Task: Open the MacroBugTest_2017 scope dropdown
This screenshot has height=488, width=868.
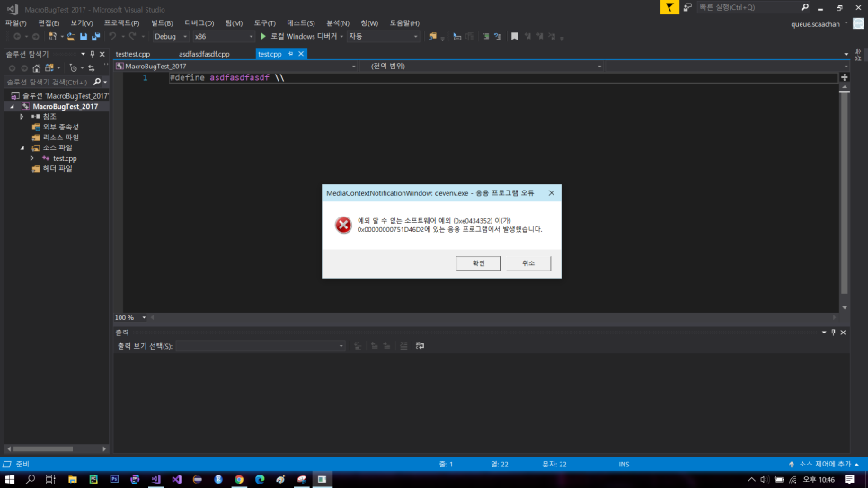Action: click(x=235, y=66)
